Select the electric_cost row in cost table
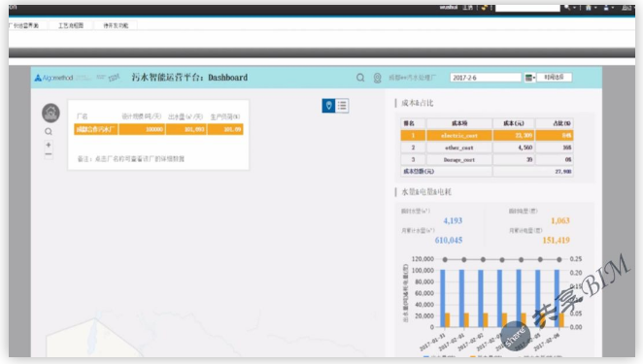The image size is (643, 364). tap(487, 135)
